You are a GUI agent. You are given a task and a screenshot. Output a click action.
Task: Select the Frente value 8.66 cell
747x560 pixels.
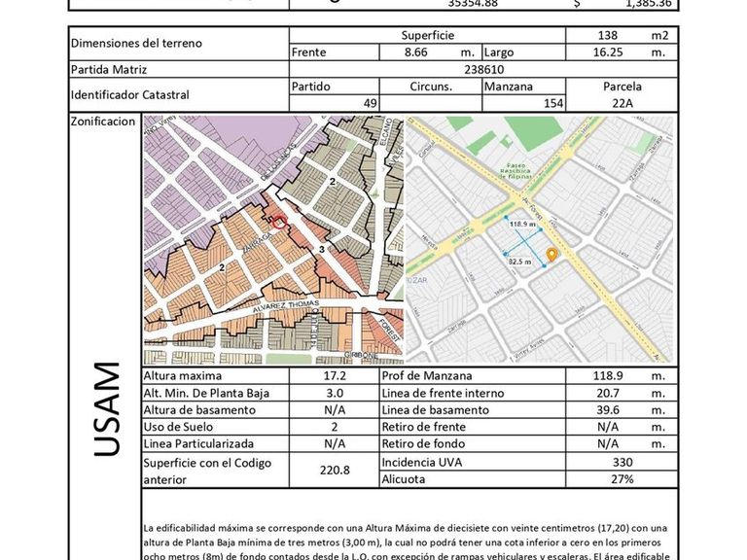coord(416,52)
